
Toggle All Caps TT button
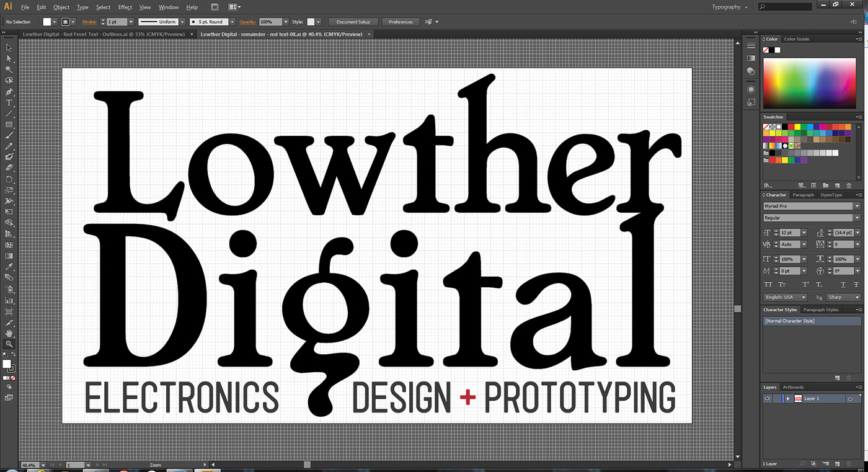[768, 284]
